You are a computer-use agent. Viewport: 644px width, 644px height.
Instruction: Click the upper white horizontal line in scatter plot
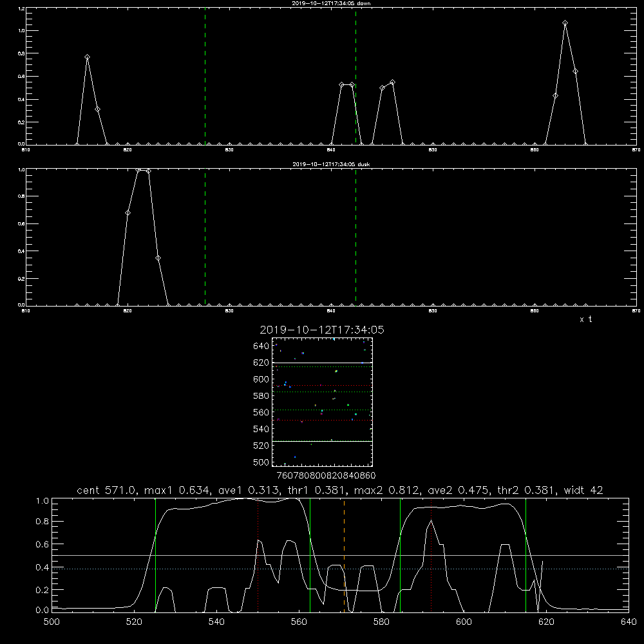[x=322, y=363]
